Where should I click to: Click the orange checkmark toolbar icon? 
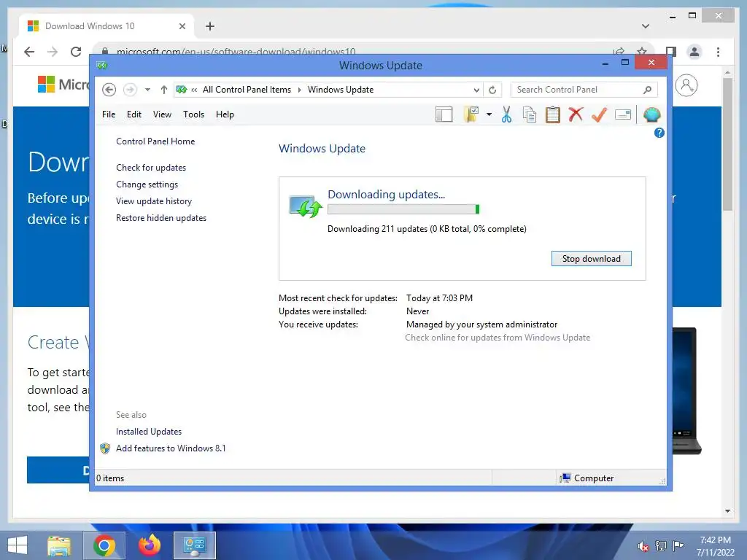[599, 114]
